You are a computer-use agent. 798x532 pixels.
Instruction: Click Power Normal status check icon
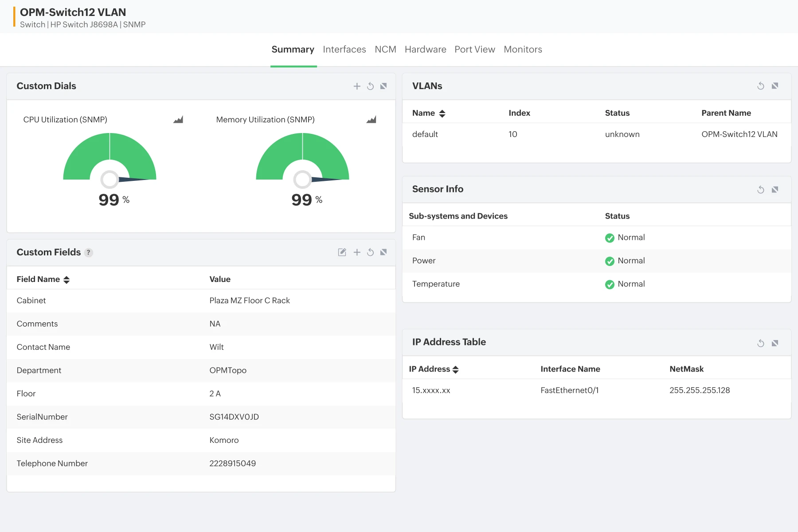pyautogui.click(x=610, y=261)
